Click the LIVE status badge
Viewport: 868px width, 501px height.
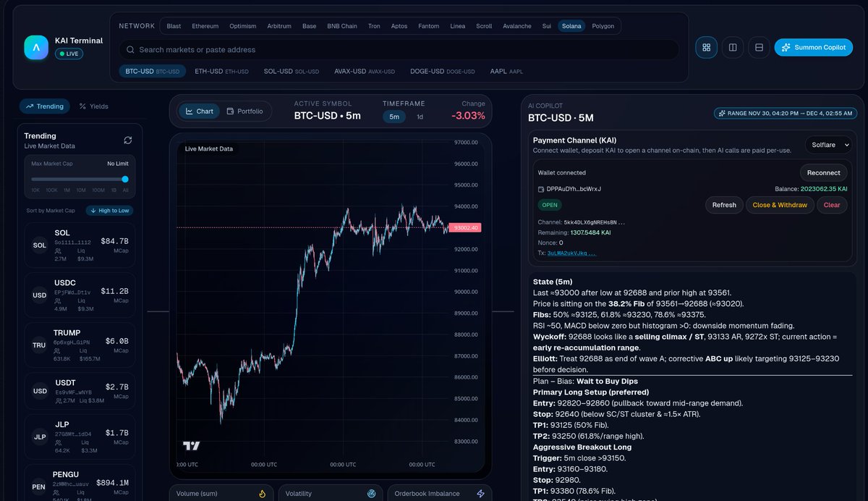click(x=69, y=54)
